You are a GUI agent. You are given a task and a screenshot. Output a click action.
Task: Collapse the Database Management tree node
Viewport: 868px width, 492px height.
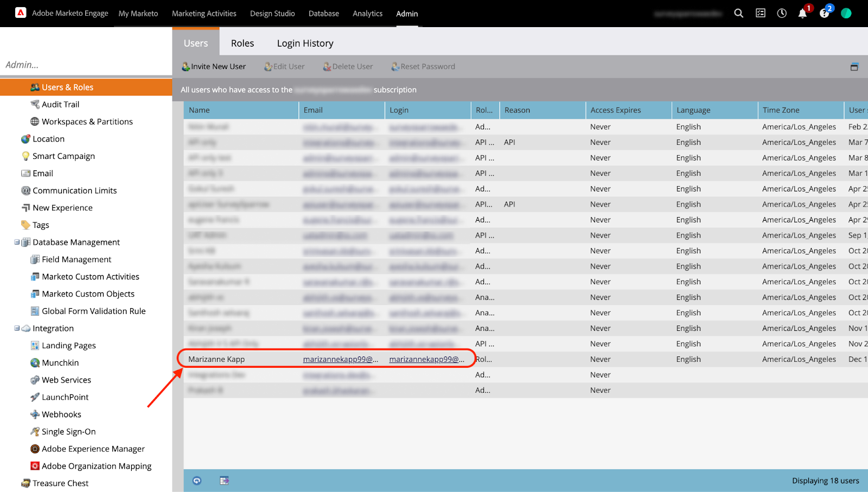(17, 242)
